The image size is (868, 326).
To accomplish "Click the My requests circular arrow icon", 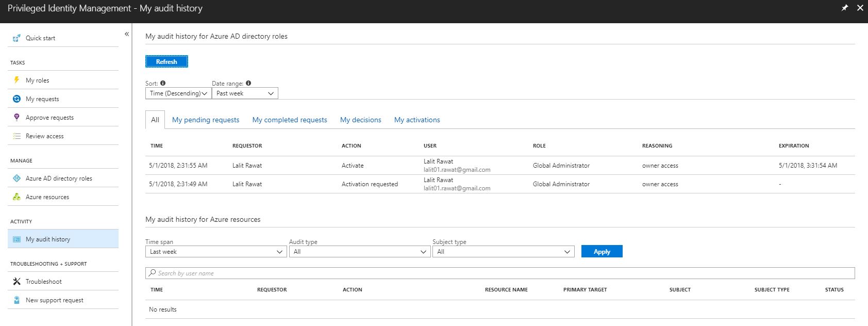I will pyautogui.click(x=16, y=99).
